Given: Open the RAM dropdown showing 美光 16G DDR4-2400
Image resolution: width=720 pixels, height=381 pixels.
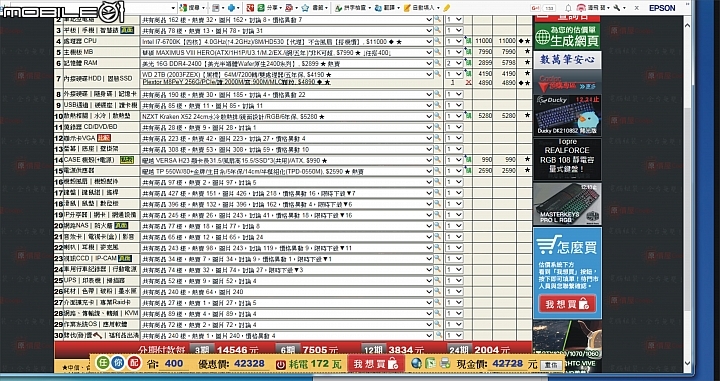Looking at the screenshot, I should (x=287, y=63).
